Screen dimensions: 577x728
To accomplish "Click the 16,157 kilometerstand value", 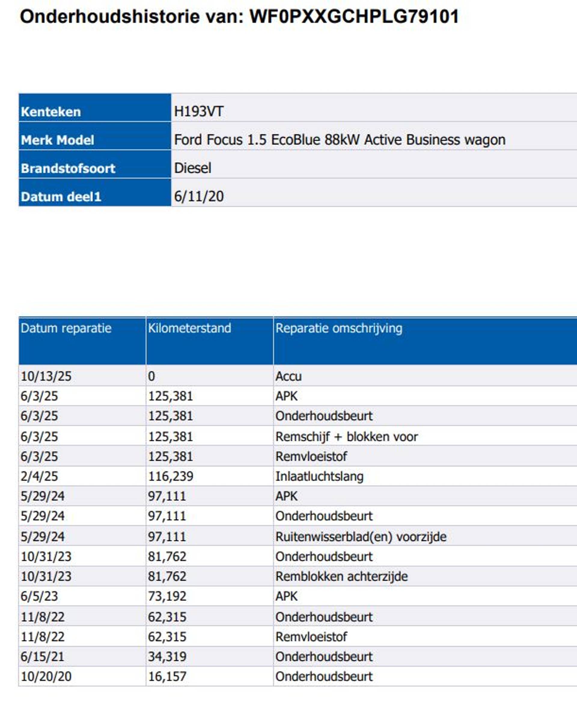I will click(x=167, y=676).
